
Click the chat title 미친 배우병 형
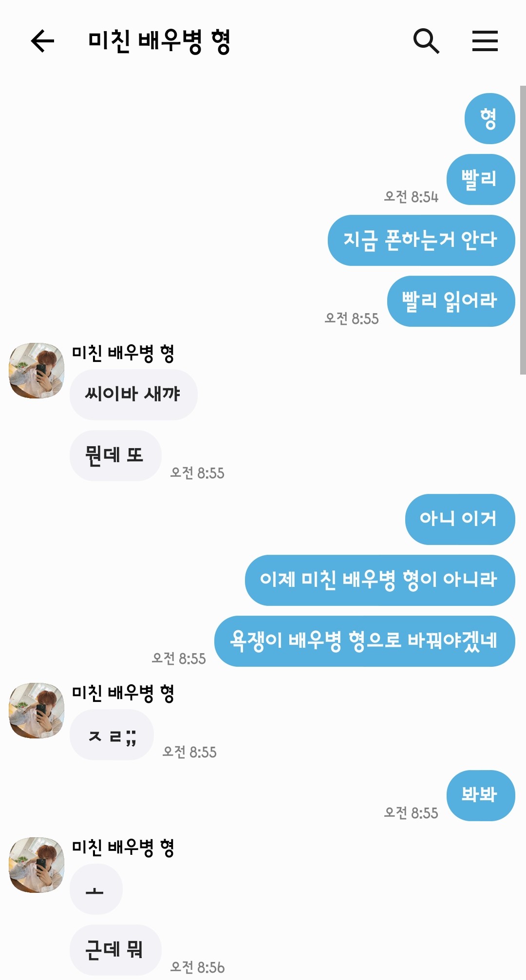(159, 41)
